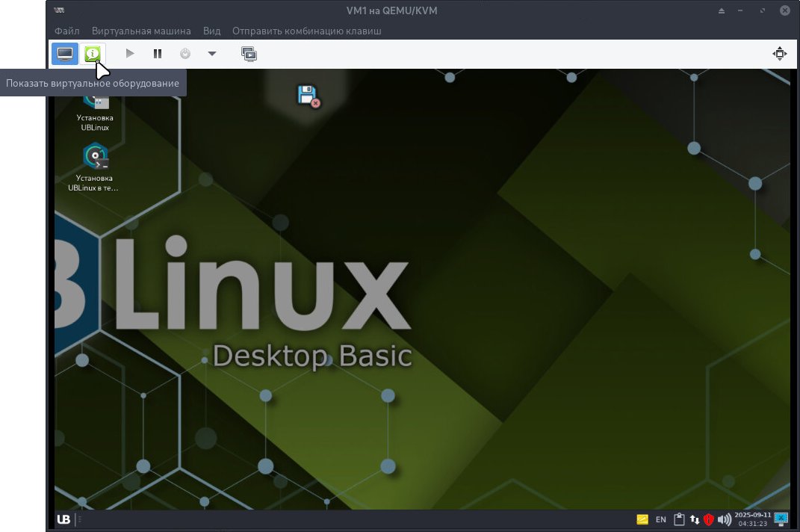Viewport: 800px width, 532px height.
Task: Click the red security shield in the tray
Action: (x=710, y=519)
